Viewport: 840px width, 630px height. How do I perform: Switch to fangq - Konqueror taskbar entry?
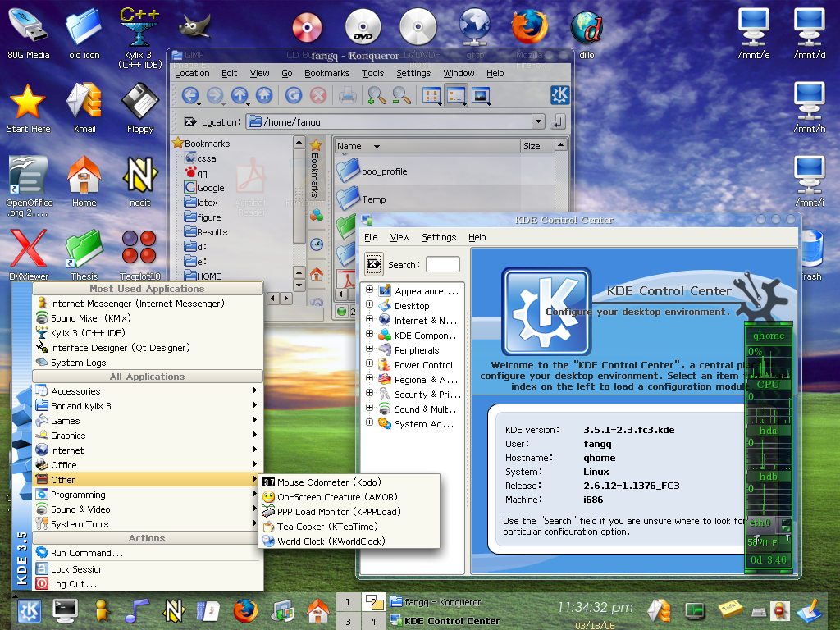coord(436,602)
